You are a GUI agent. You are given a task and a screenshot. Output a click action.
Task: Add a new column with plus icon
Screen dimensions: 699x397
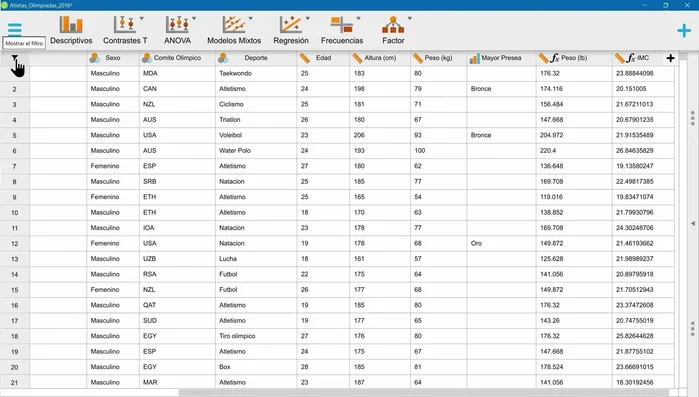point(670,58)
